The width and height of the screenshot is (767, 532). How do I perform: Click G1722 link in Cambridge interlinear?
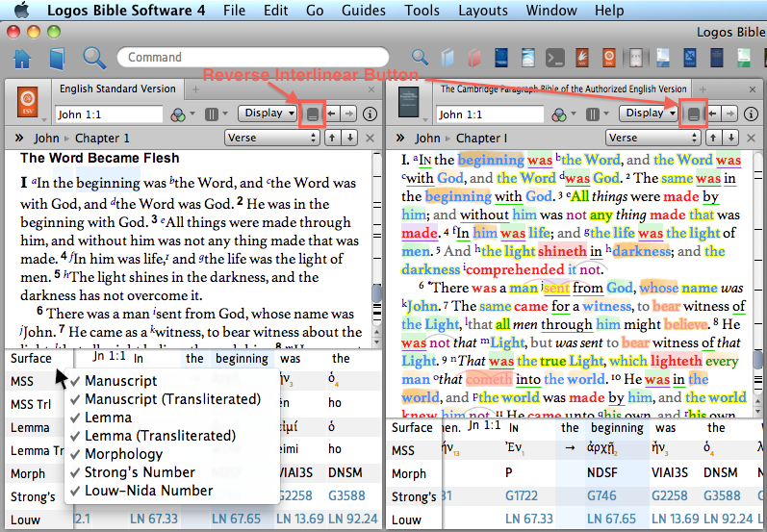click(x=521, y=495)
